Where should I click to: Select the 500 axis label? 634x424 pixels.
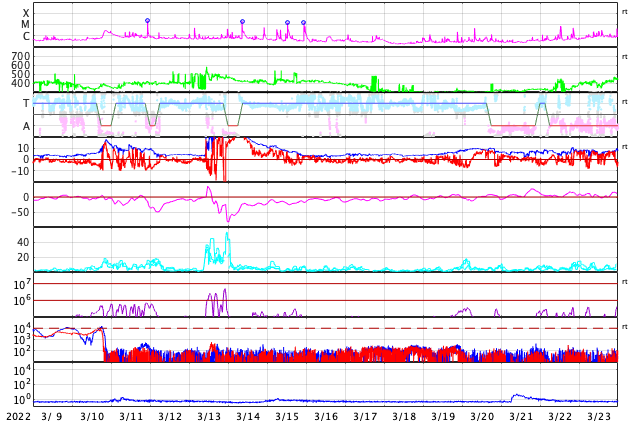point(21,74)
